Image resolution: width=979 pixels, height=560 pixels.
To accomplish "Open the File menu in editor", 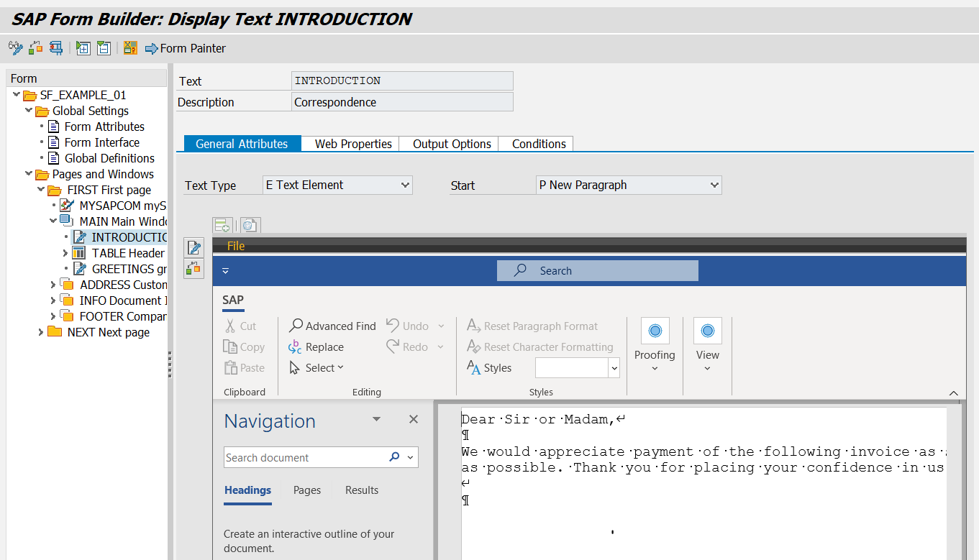I will 236,246.
